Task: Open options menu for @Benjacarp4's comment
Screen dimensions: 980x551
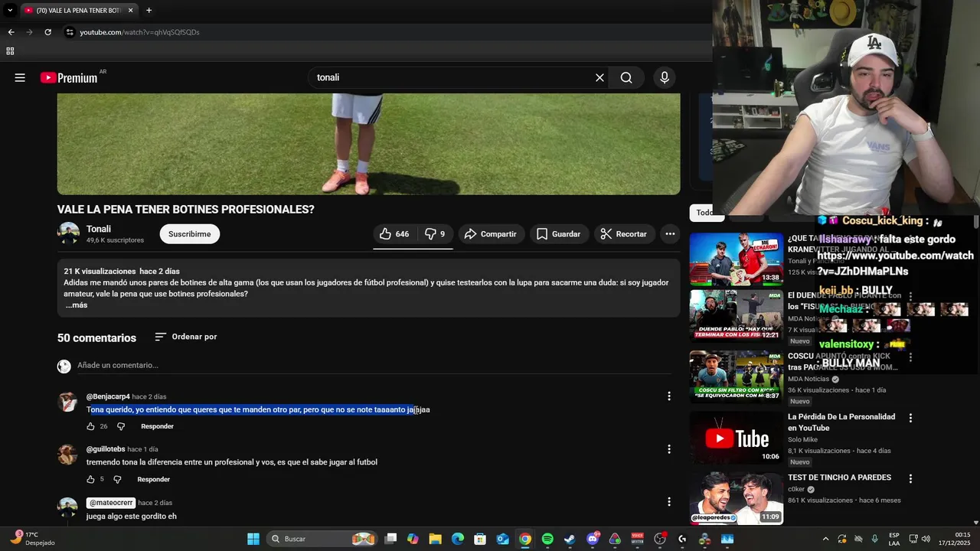Action: [x=668, y=396]
